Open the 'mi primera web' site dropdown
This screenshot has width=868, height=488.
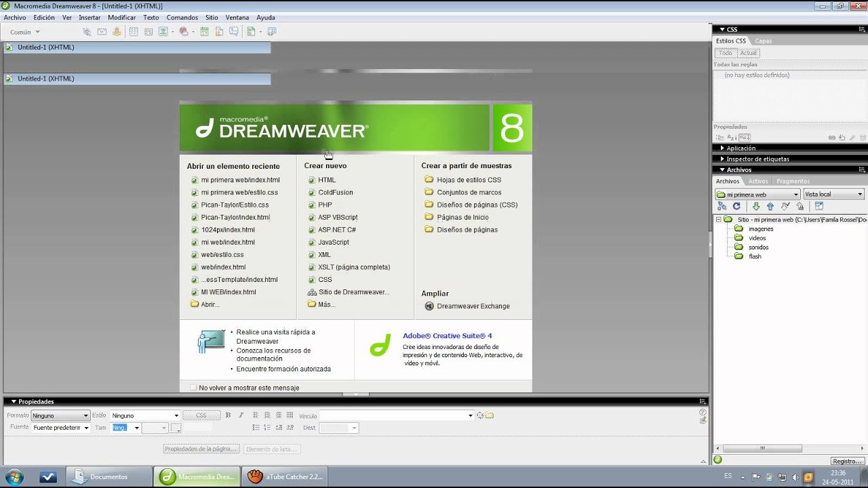(x=757, y=195)
